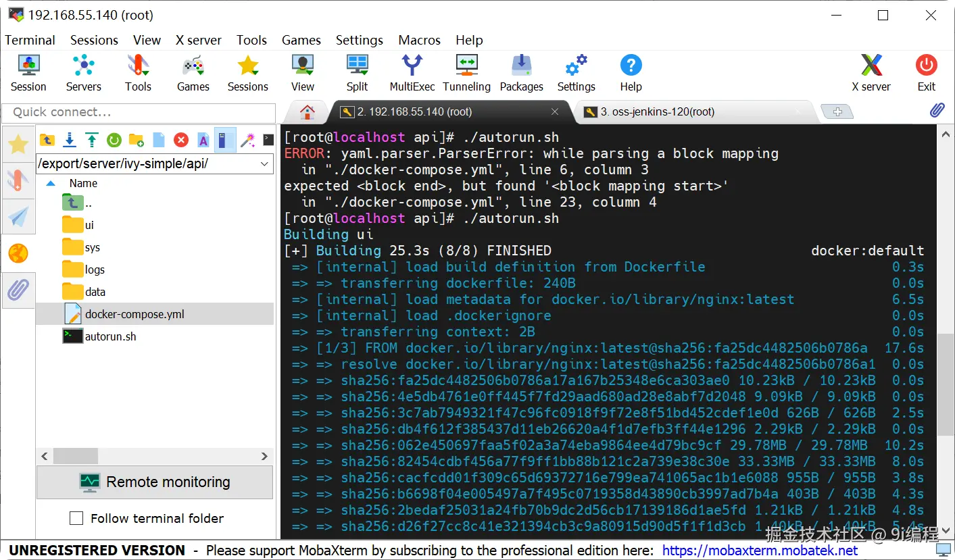Click the Split toolbar icon
The width and height of the screenshot is (955, 560).
click(x=357, y=73)
